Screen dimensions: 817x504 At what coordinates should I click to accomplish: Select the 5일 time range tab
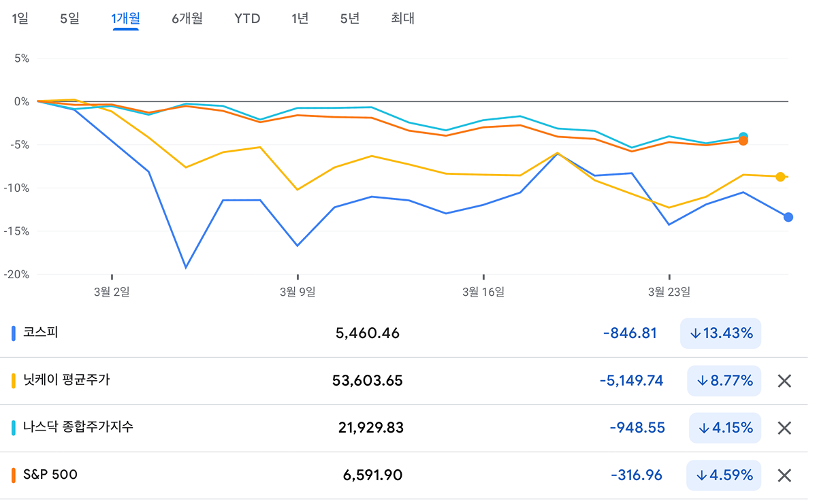pos(69,18)
